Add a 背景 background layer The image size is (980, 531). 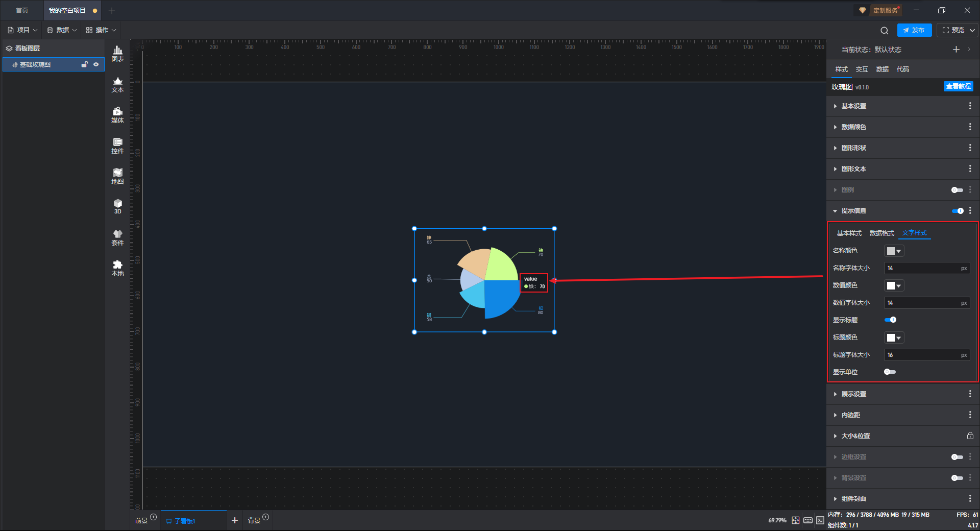(x=266, y=517)
